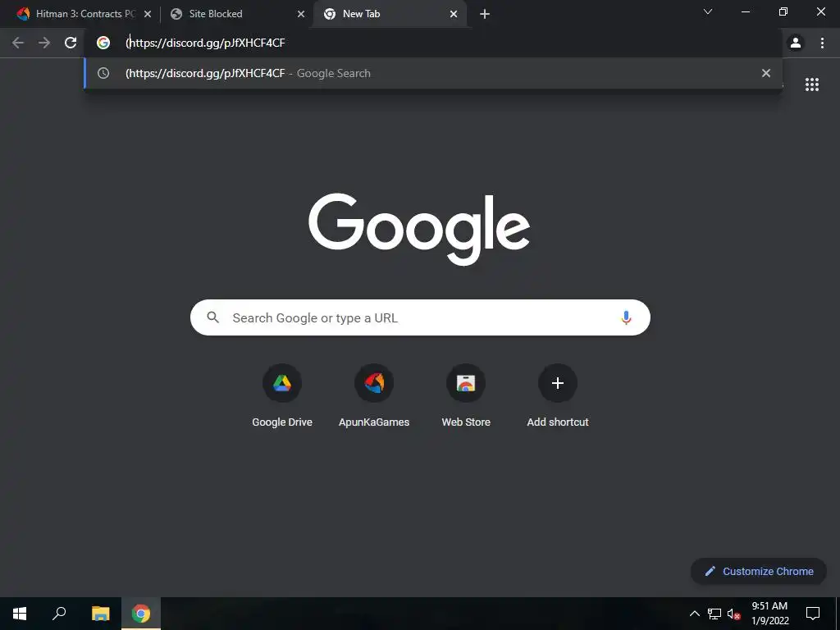This screenshot has height=630, width=840.
Task: Open the Google Drive shortcut
Action: (282, 396)
